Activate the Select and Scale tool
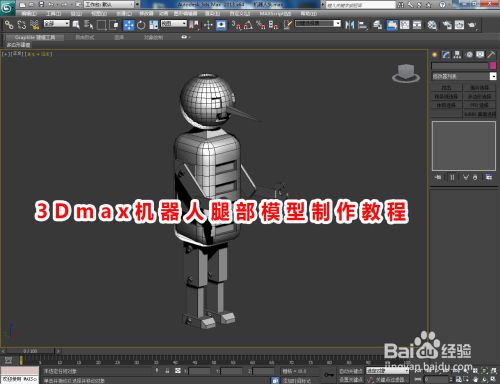The width and height of the screenshot is (500, 384). (x=154, y=25)
